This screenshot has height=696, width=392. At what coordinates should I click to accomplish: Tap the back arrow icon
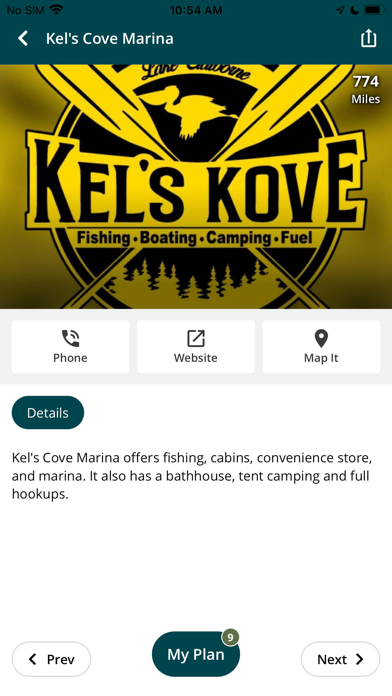pyautogui.click(x=23, y=39)
